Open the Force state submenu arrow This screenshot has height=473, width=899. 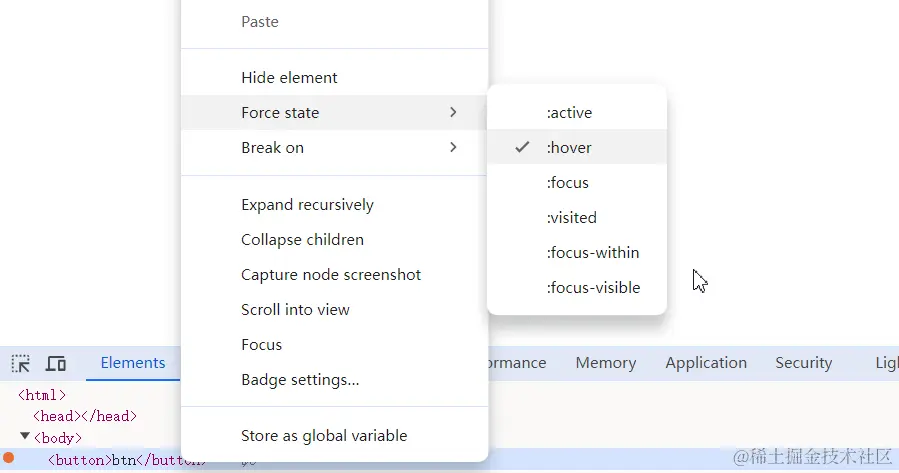click(453, 113)
